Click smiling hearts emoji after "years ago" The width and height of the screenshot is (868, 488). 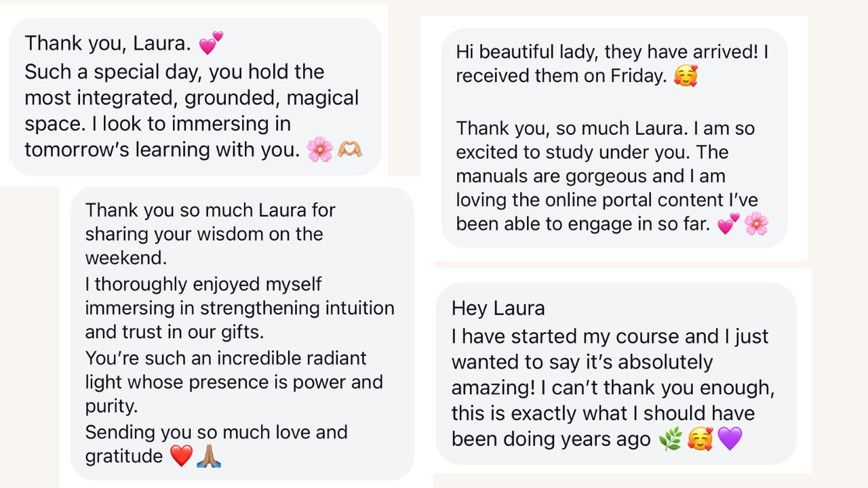[x=700, y=439]
